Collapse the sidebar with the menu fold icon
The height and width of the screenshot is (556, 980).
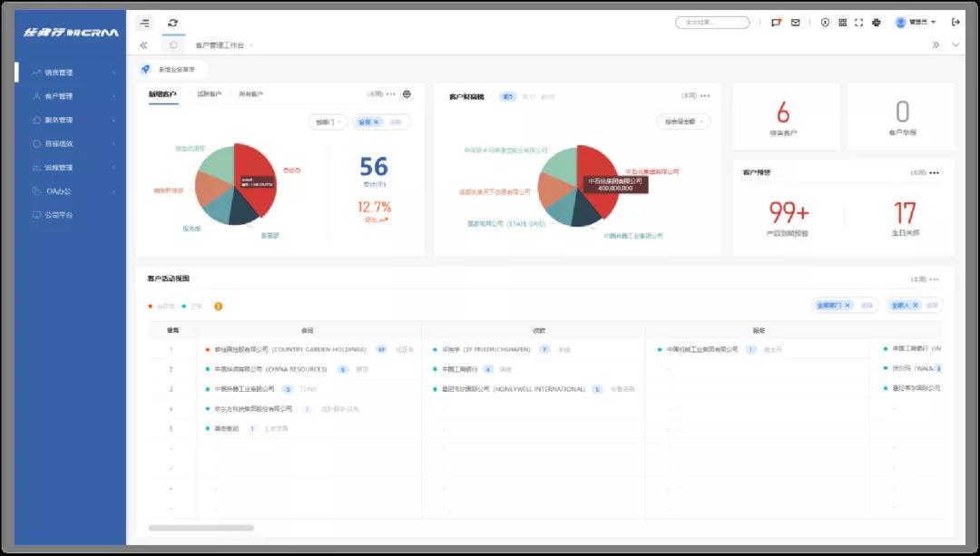pos(145,23)
